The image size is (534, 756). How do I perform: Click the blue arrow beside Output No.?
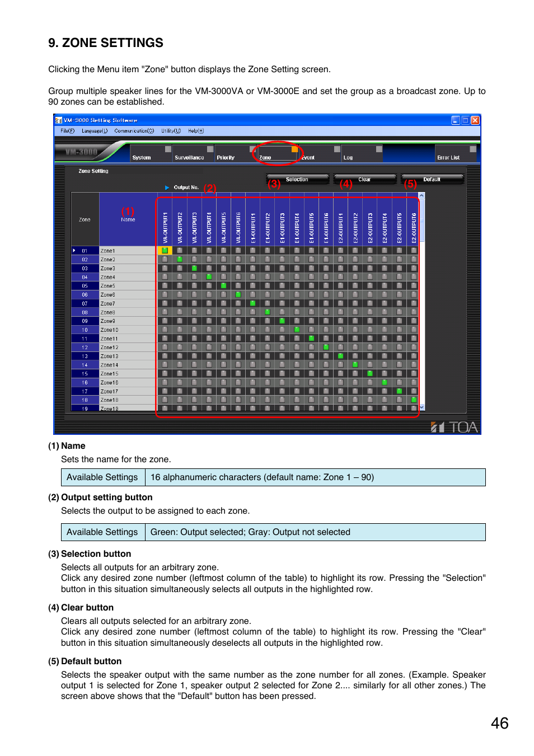[x=167, y=187]
